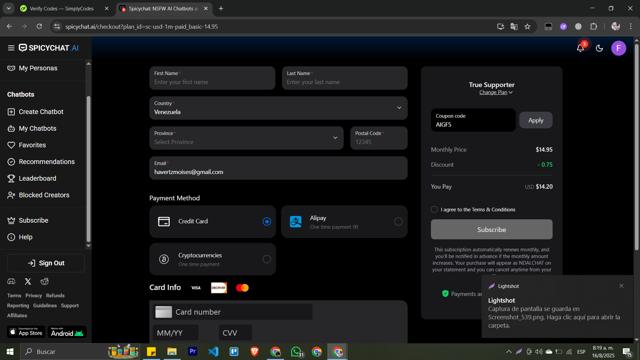Click the Coupon code field
640x360 pixels.
click(473, 120)
